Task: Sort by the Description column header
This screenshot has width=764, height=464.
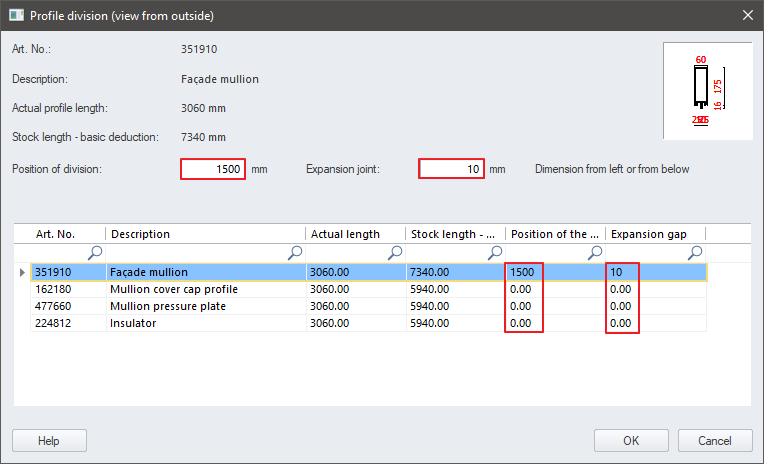Action: pyautogui.click(x=205, y=234)
